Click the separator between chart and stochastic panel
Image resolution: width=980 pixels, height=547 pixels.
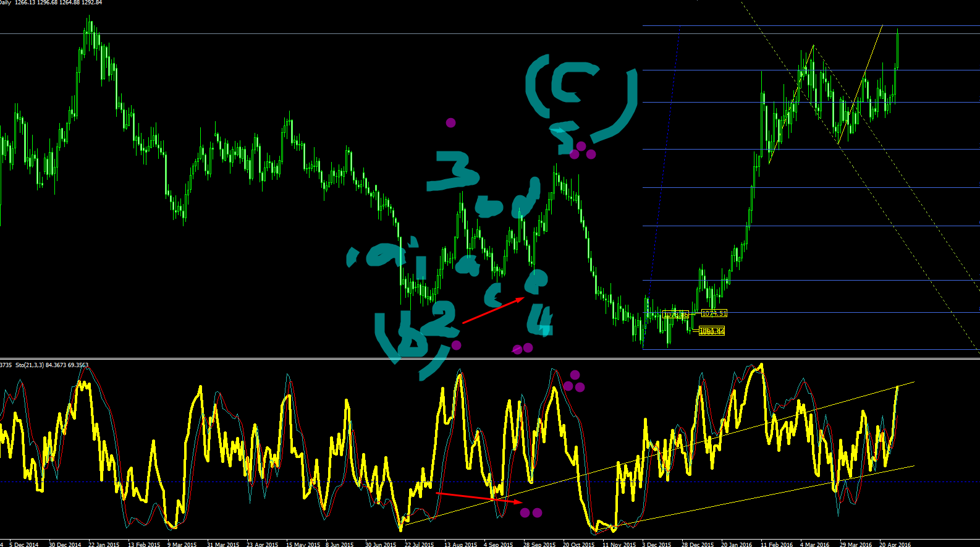(x=490, y=358)
